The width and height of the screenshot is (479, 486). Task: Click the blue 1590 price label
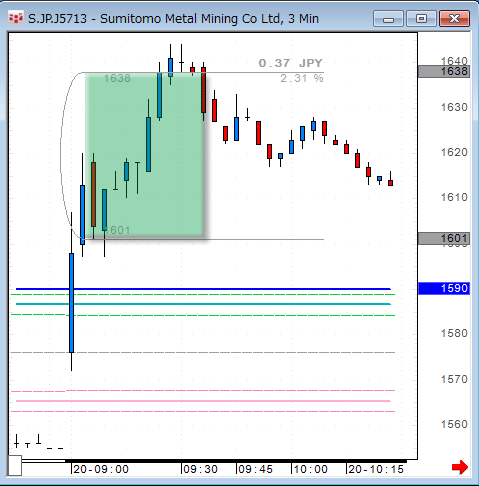(444, 288)
